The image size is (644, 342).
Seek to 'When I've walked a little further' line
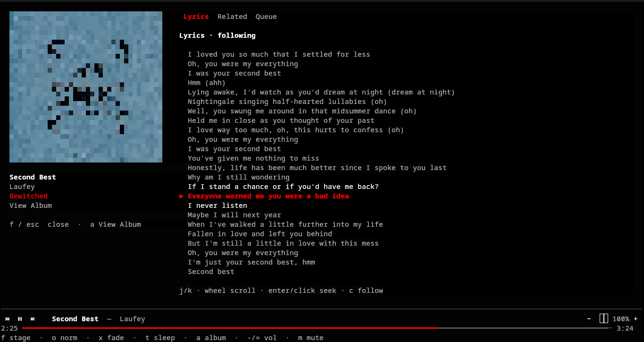coord(285,224)
